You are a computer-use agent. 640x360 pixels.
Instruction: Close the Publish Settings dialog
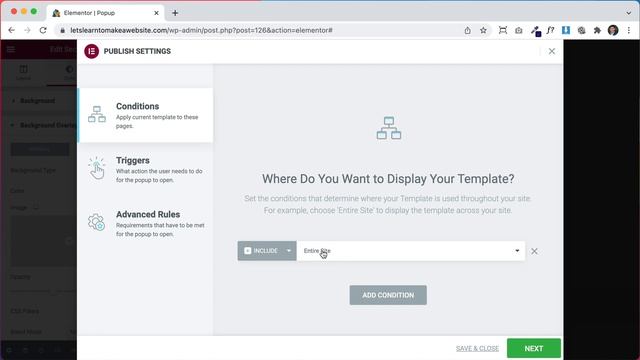pos(552,51)
